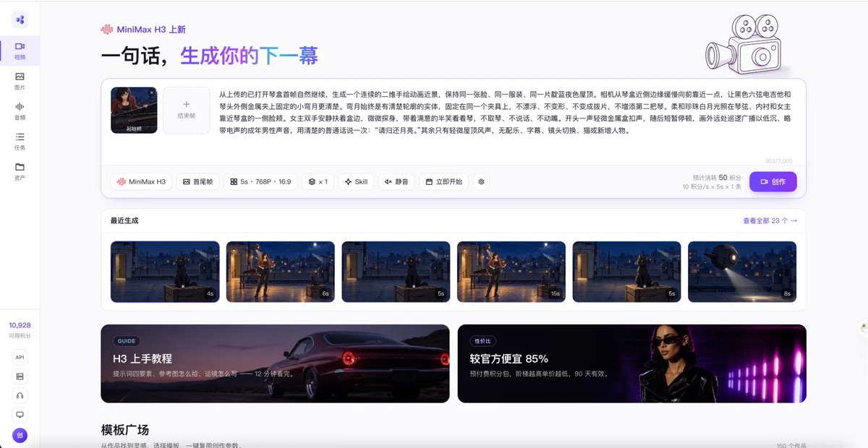Open the recent video labeled 6s

[281, 272]
